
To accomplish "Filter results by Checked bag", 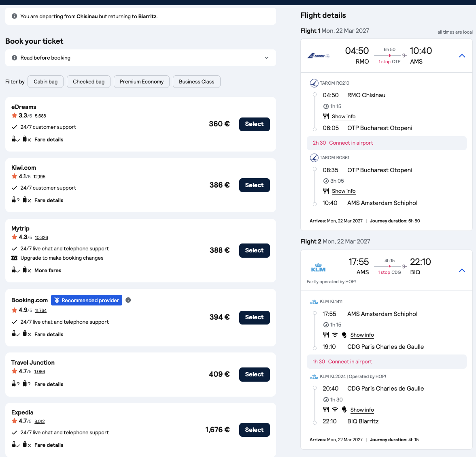I will point(89,82).
